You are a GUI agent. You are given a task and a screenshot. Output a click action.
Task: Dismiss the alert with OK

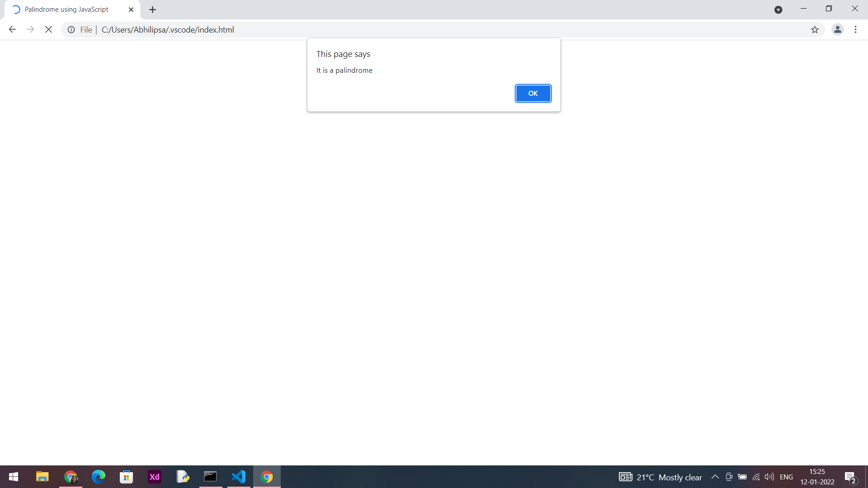tap(533, 93)
